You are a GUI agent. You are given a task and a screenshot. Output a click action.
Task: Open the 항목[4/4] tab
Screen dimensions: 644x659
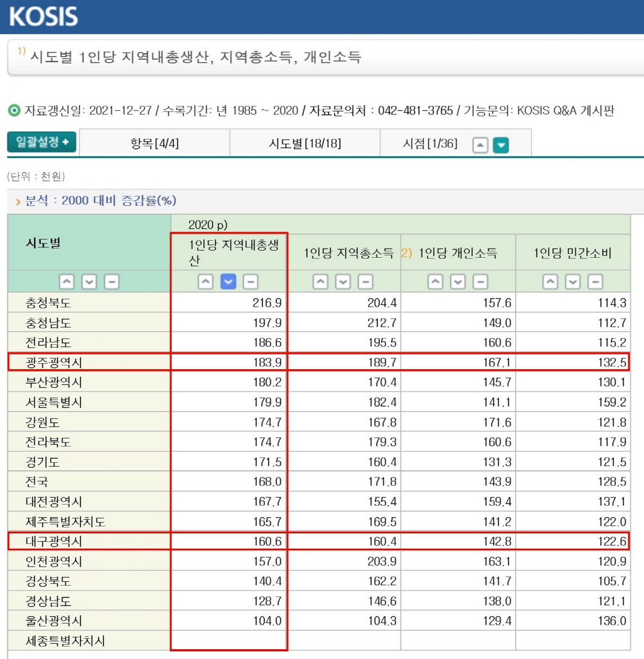(x=154, y=144)
